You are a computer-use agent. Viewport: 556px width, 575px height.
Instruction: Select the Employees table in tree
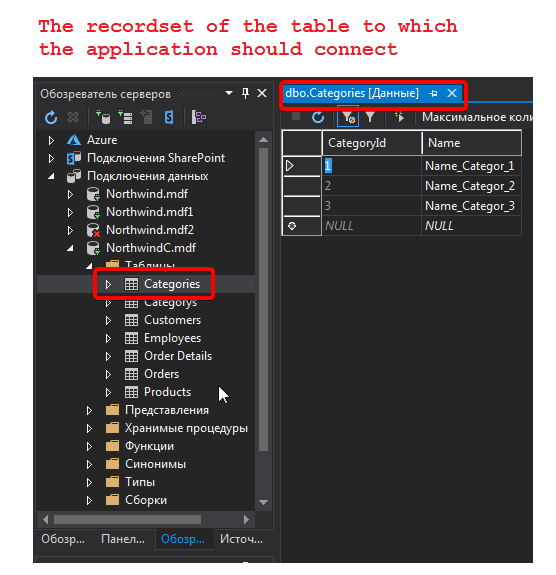coord(172,338)
